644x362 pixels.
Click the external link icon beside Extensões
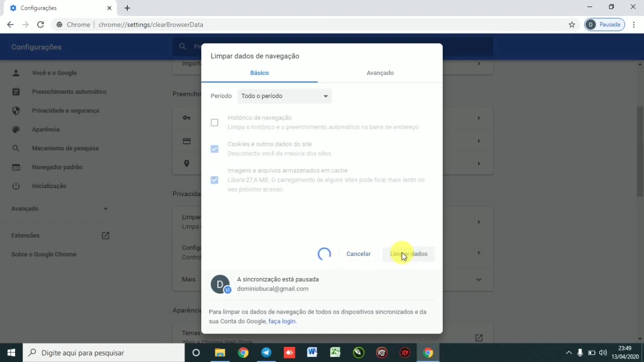(x=106, y=235)
